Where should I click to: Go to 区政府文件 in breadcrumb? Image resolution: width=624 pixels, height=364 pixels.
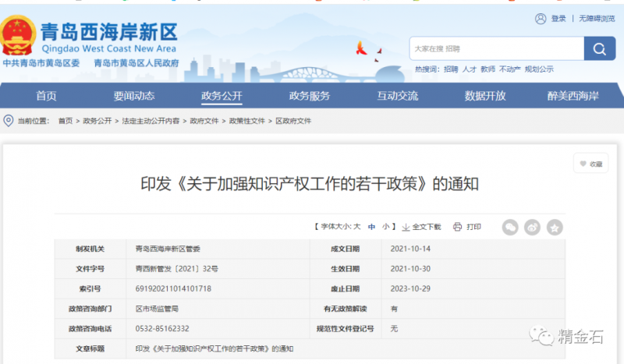click(293, 121)
